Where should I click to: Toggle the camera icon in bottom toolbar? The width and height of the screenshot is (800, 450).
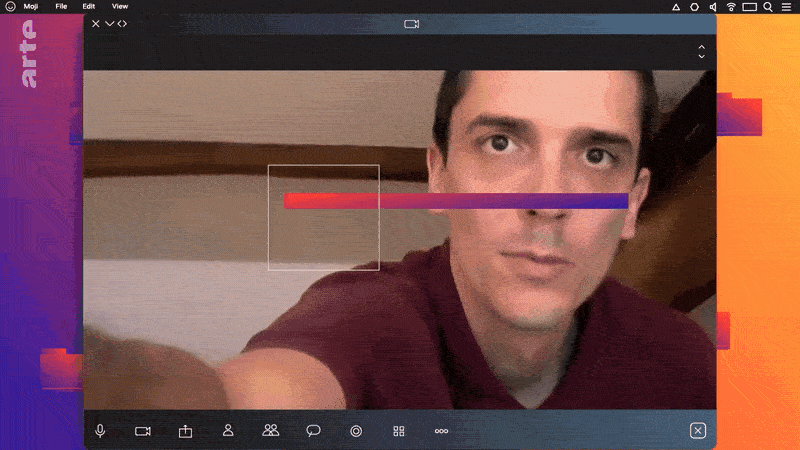click(x=143, y=431)
